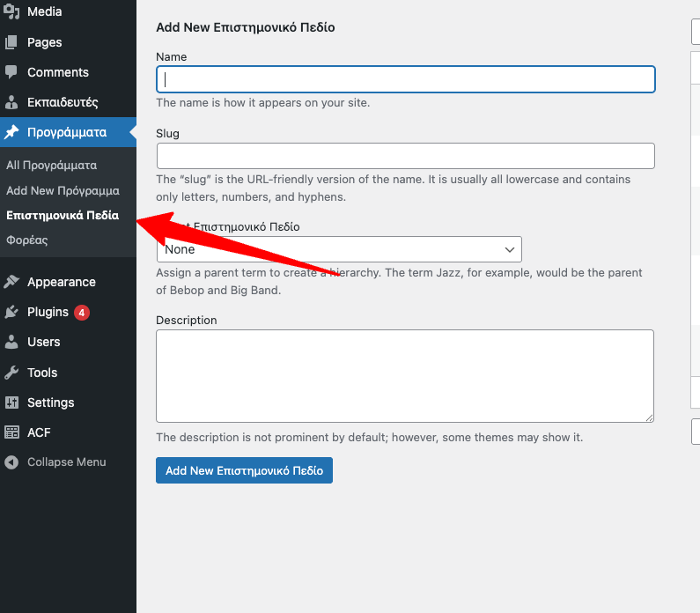Open All Προγράμματα submenu item
Viewport: 700px width, 613px height.
51,165
